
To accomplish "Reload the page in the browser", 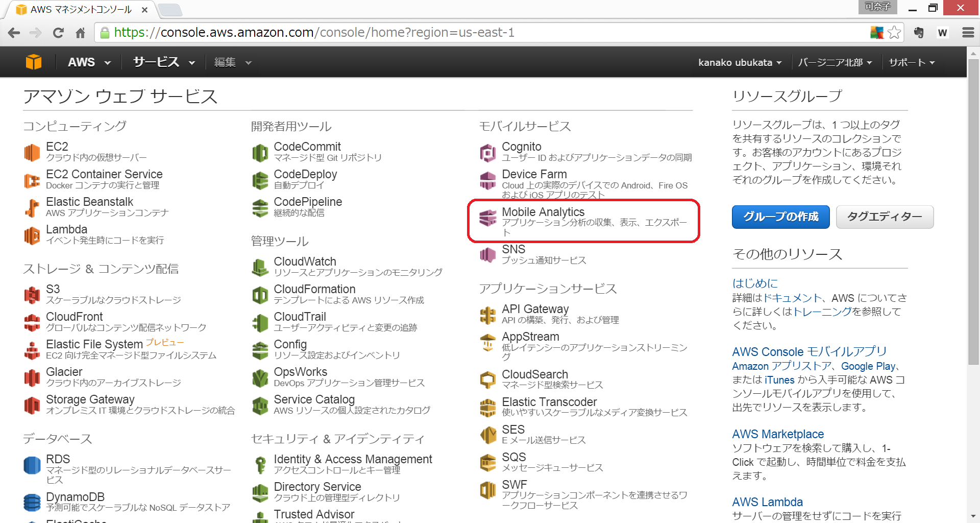I will (x=58, y=33).
